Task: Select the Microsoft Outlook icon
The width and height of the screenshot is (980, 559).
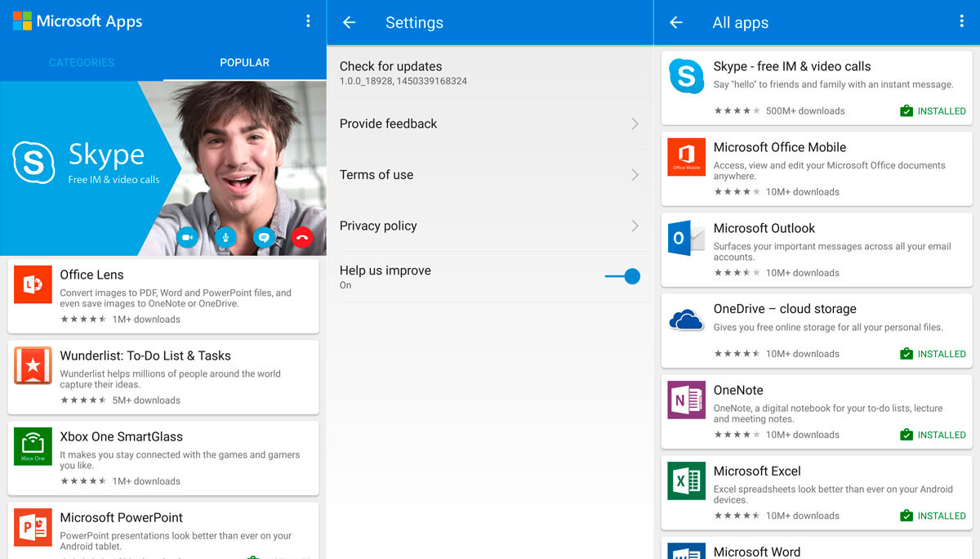Action: pos(686,238)
